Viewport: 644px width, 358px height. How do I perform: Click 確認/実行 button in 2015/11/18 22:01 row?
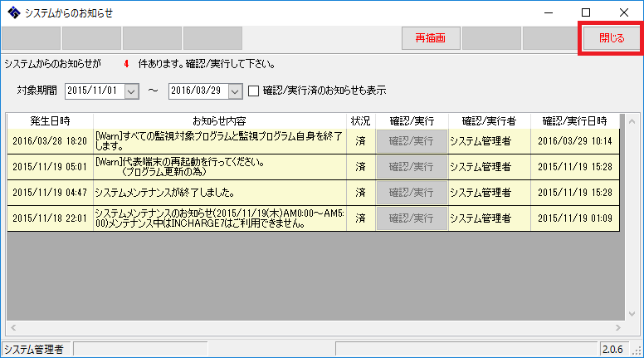(412, 218)
